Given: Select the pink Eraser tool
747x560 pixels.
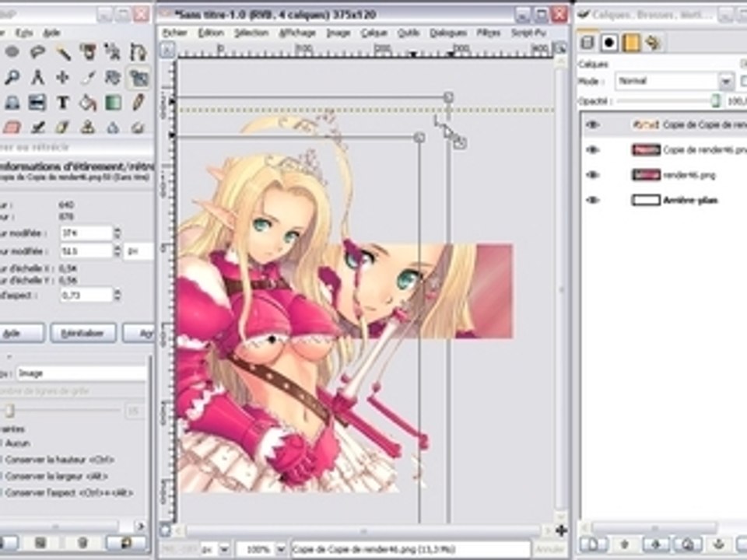Looking at the screenshot, I should coord(12,127).
